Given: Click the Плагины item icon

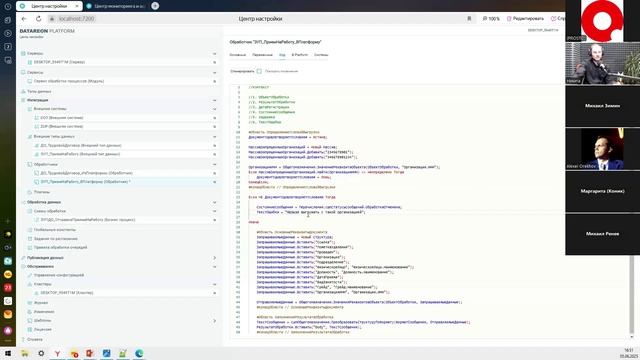Looking at the screenshot, I should [x=30, y=192].
